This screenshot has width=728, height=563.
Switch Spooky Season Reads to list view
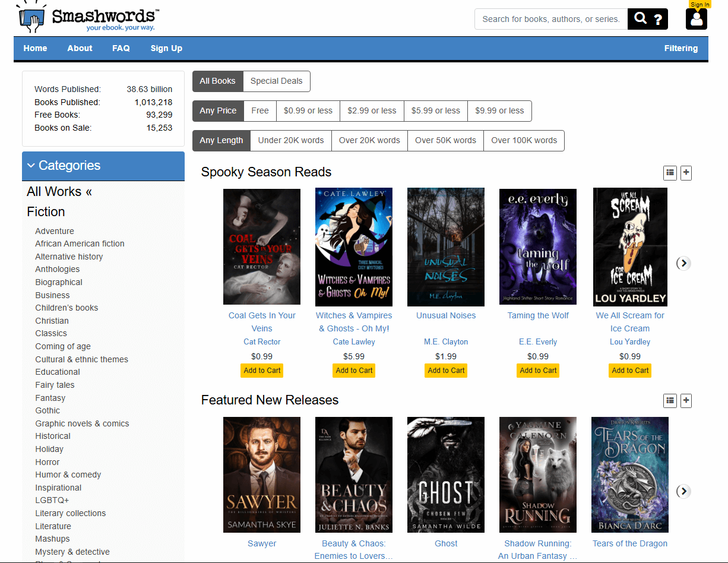click(x=670, y=173)
